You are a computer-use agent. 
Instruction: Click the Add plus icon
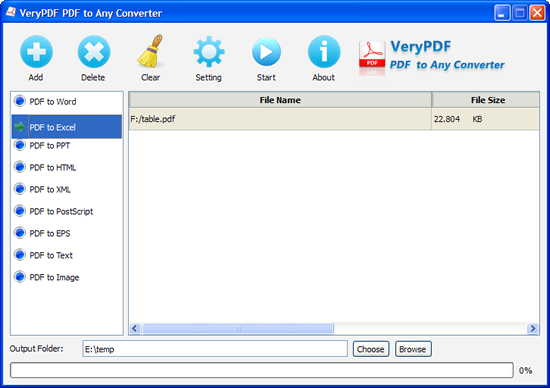36,52
